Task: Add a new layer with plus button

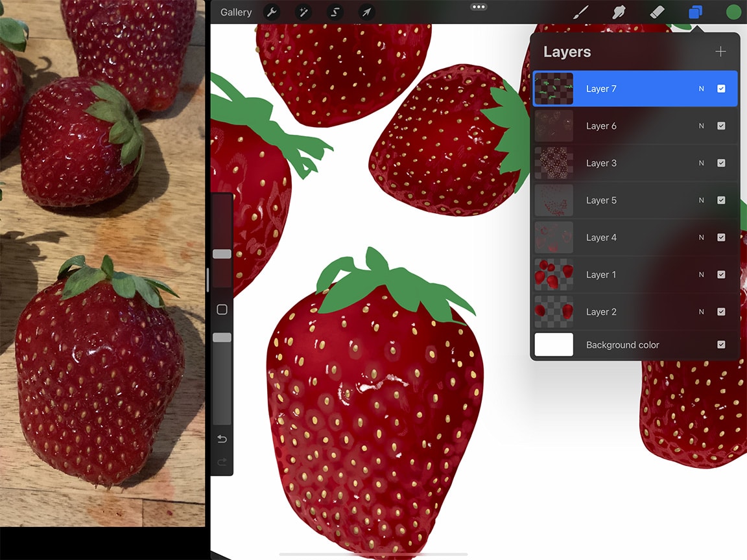Action: click(720, 52)
